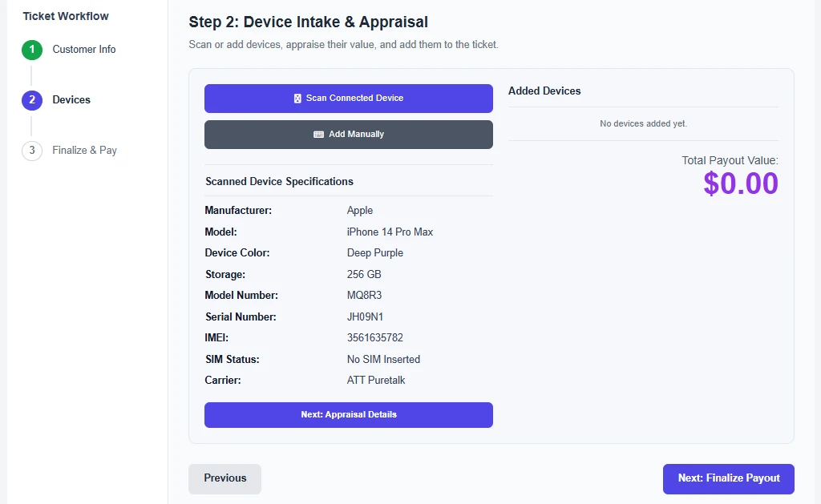Click Scan Connected Device button

tap(349, 99)
